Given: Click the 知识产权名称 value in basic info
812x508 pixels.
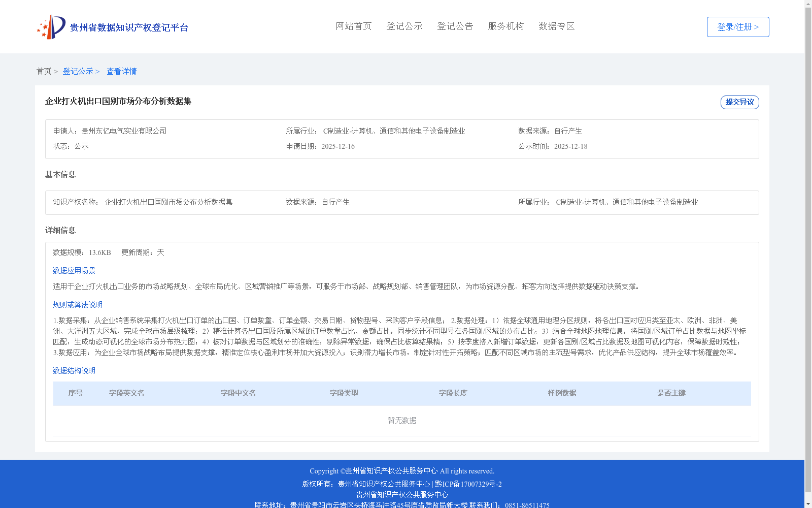Looking at the screenshot, I should (x=168, y=202).
